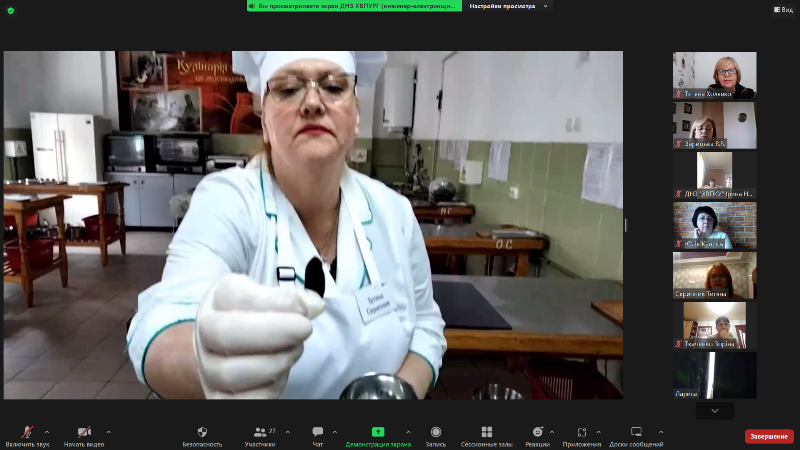Expand the arrow next to Доски сообщений
The width and height of the screenshot is (800, 450).
coord(661,432)
